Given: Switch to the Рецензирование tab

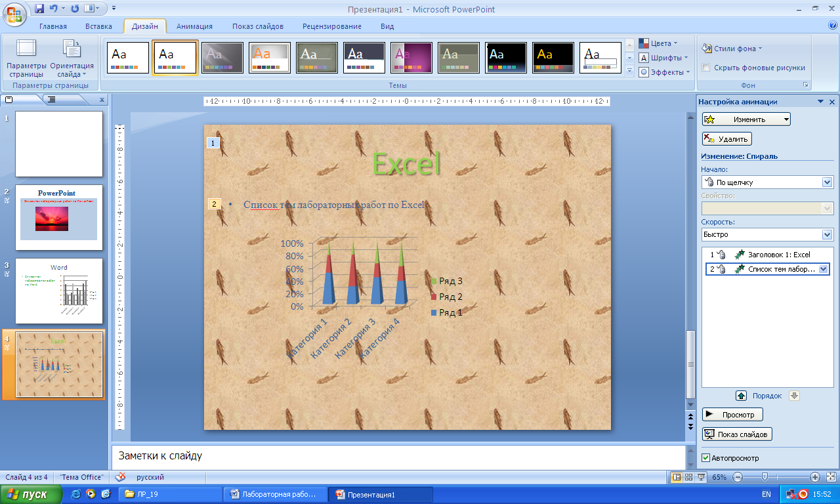Looking at the screenshot, I should click(x=332, y=26).
